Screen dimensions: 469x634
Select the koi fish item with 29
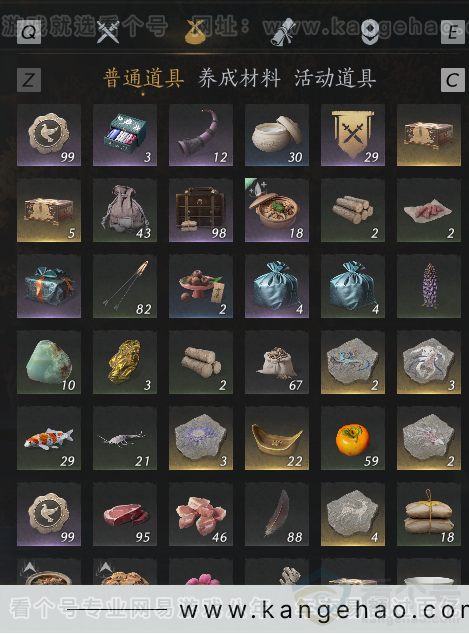pos(49,438)
